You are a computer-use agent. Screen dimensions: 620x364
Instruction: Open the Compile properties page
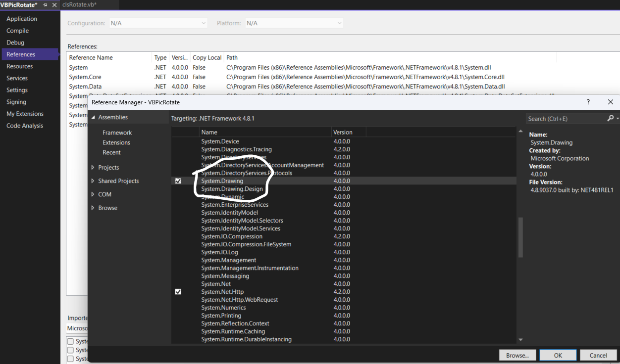tap(17, 31)
